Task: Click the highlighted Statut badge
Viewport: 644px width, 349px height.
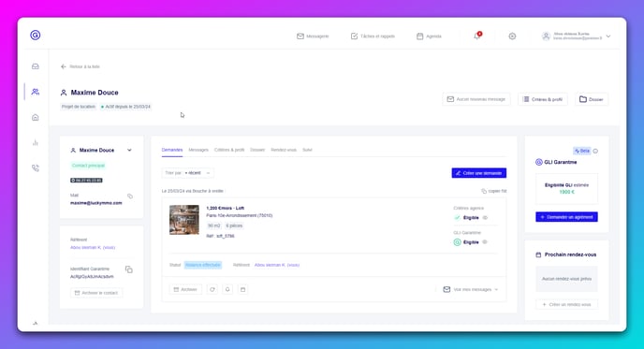Action: coord(203,265)
